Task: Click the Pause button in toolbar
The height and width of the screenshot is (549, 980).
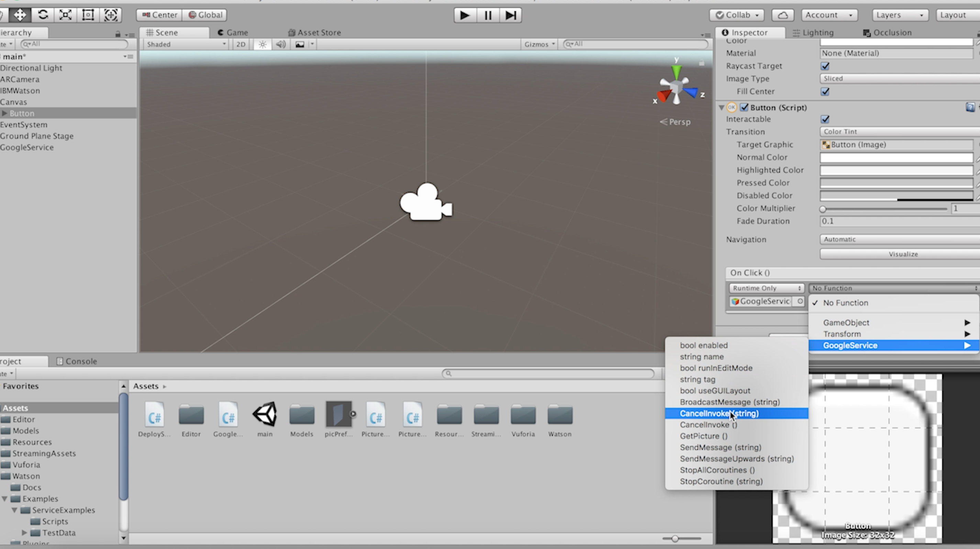Action: [487, 15]
